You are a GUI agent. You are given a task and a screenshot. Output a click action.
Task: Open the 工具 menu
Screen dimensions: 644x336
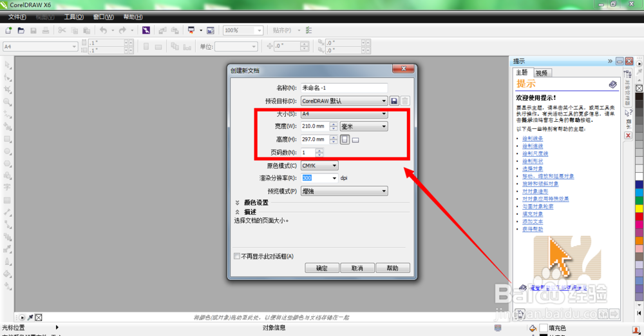(x=74, y=17)
